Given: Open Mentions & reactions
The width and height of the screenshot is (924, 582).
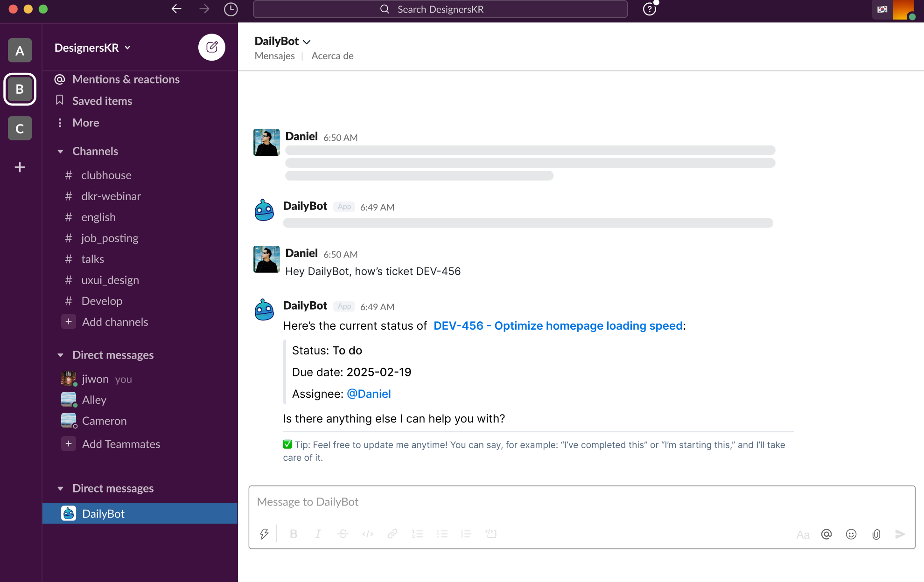Looking at the screenshot, I should point(126,79).
